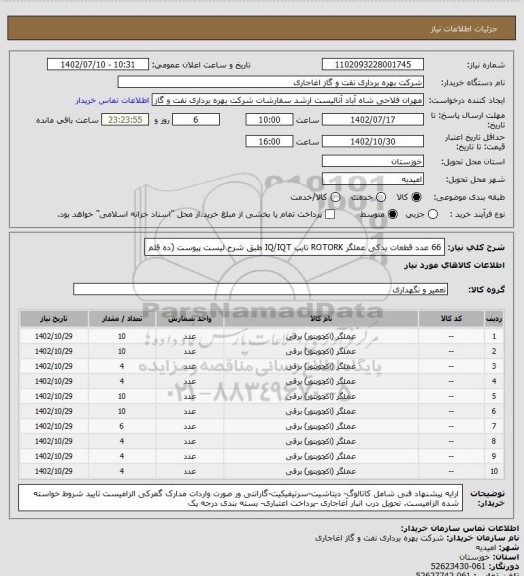
Task: Click the تعداد / مقدار column header
Action: 122,318
